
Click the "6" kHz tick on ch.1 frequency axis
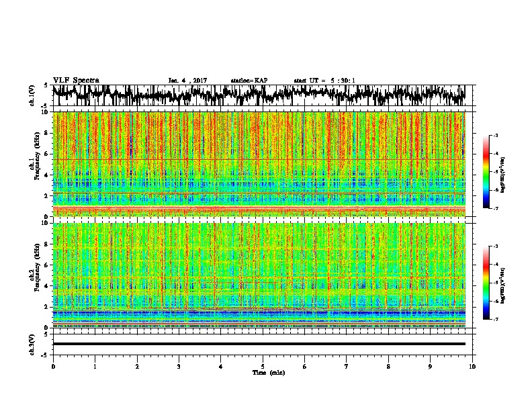[x=47, y=154]
